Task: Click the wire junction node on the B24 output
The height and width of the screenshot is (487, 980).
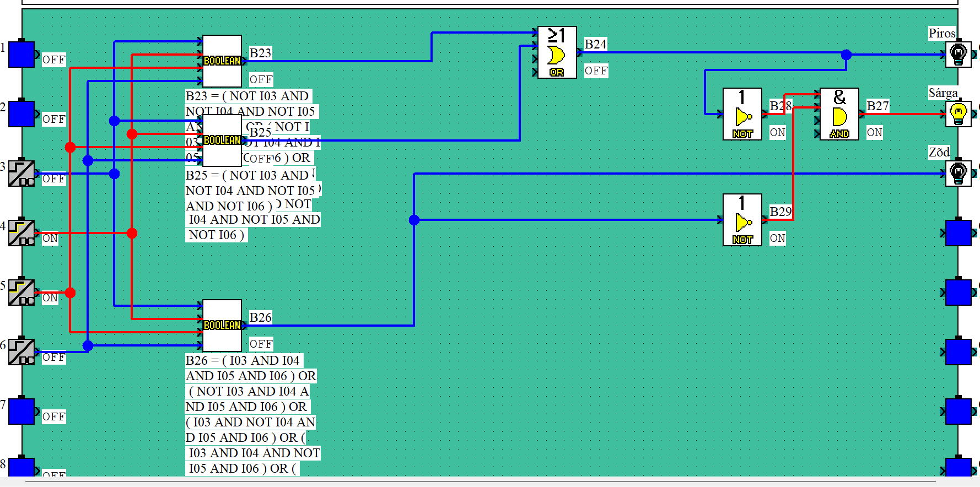Action: [x=846, y=55]
